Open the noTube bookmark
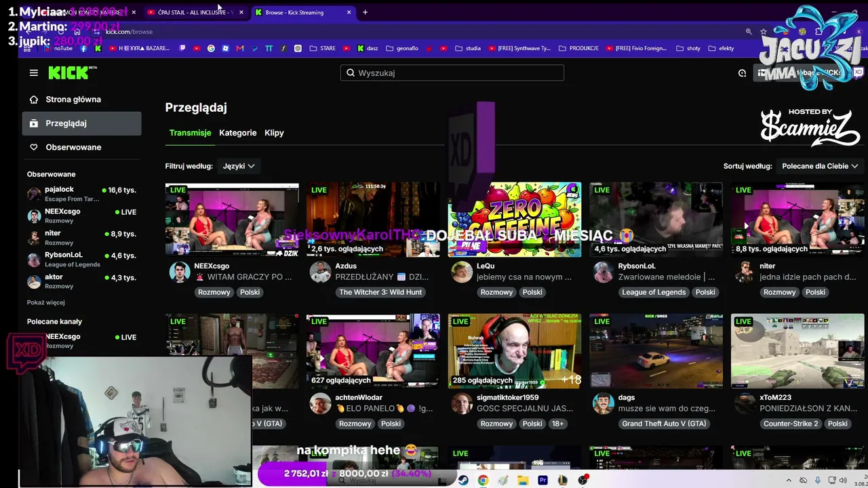The width and height of the screenshot is (868, 488). coord(58,48)
